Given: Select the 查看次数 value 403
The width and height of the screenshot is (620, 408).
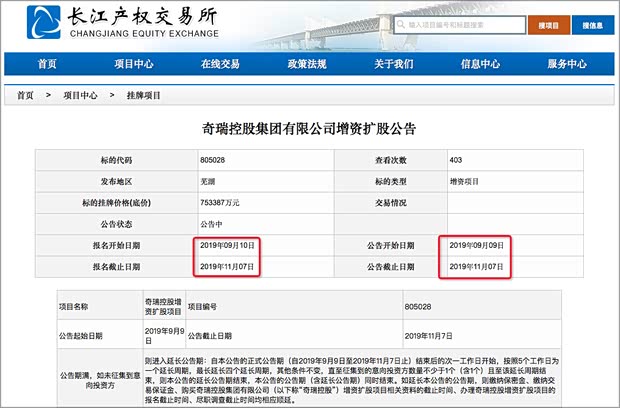Looking at the screenshot, I should [456, 160].
